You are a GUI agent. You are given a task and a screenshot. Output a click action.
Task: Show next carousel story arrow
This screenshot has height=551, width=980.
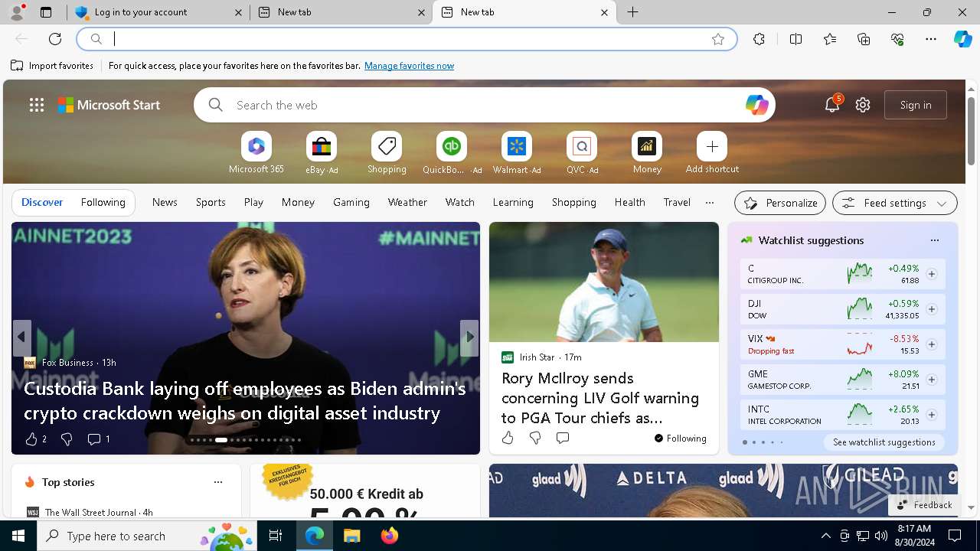(x=469, y=337)
